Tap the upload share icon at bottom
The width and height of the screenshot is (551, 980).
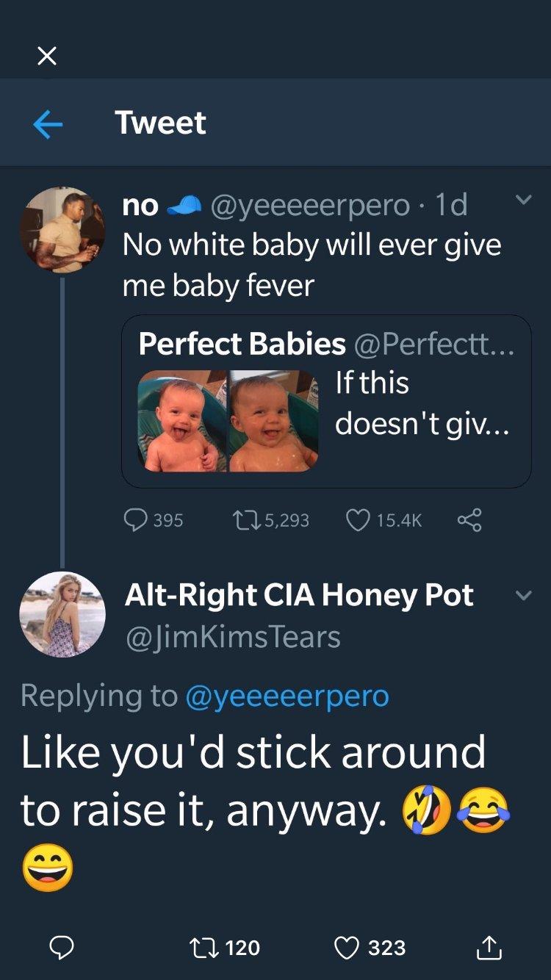(490, 948)
